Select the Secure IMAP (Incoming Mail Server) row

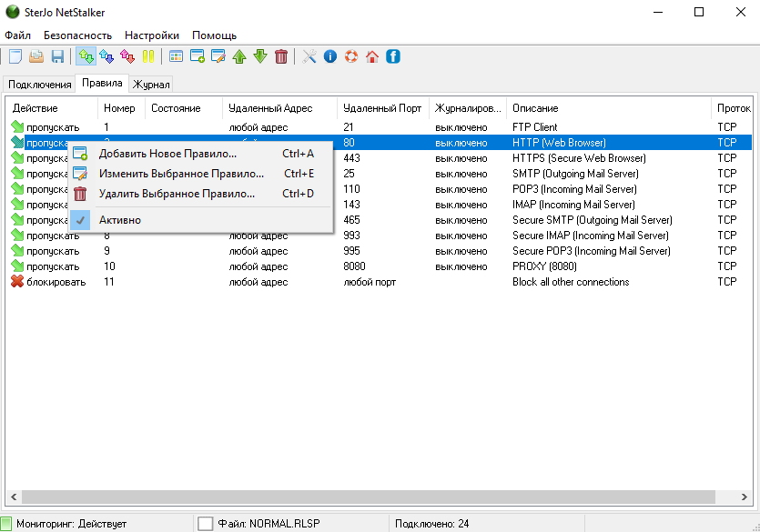pyautogui.click(x=380, y=236)
